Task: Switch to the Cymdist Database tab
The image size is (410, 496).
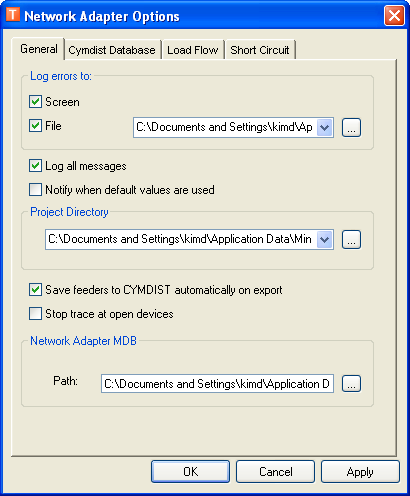Action: 112,50
